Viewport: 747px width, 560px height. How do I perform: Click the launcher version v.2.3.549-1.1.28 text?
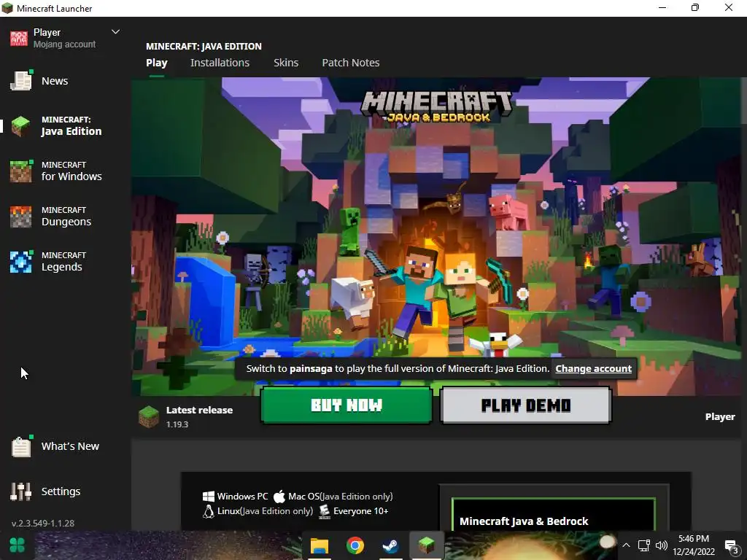click(x=43, y=524)
